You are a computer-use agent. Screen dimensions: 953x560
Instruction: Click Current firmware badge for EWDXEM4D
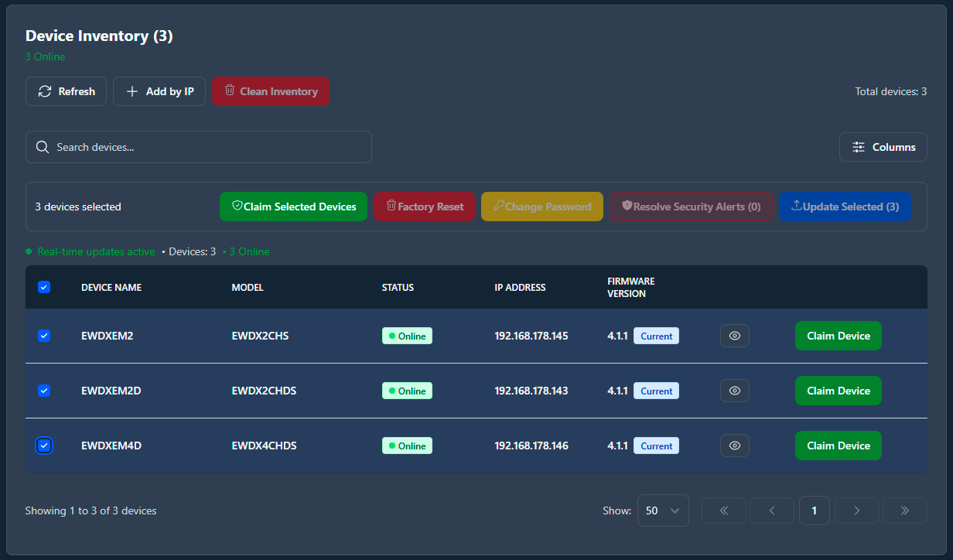pos(656,446)
